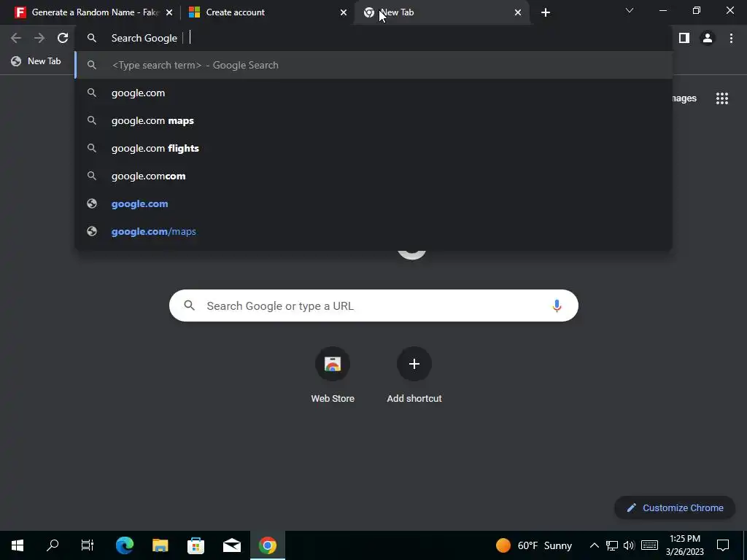Open network status tray icon

[x=612, y=545]
